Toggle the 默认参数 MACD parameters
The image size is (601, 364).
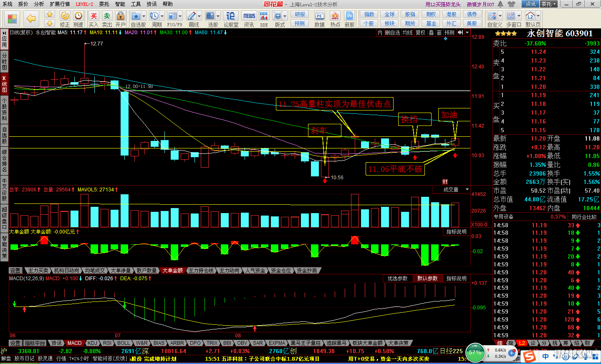[427, 278]
